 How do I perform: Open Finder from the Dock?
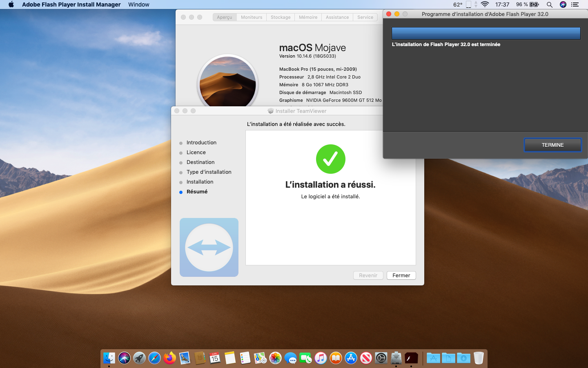(109, 358)
